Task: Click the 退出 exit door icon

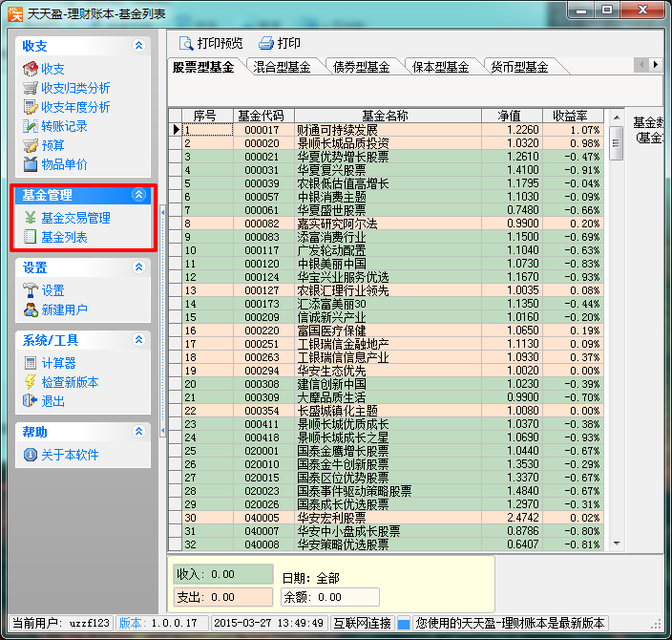Action: click(30, 401)
